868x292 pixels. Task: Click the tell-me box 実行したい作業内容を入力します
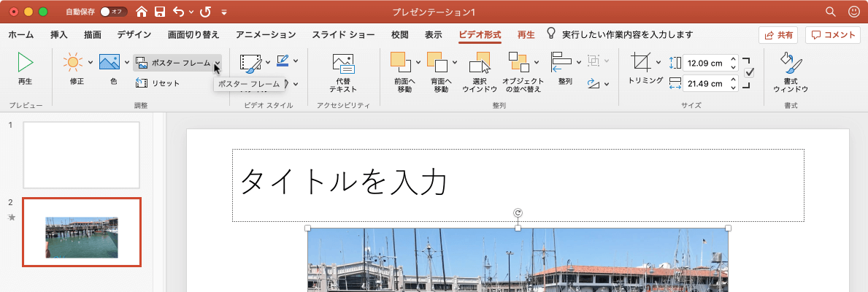click(627, 34)
